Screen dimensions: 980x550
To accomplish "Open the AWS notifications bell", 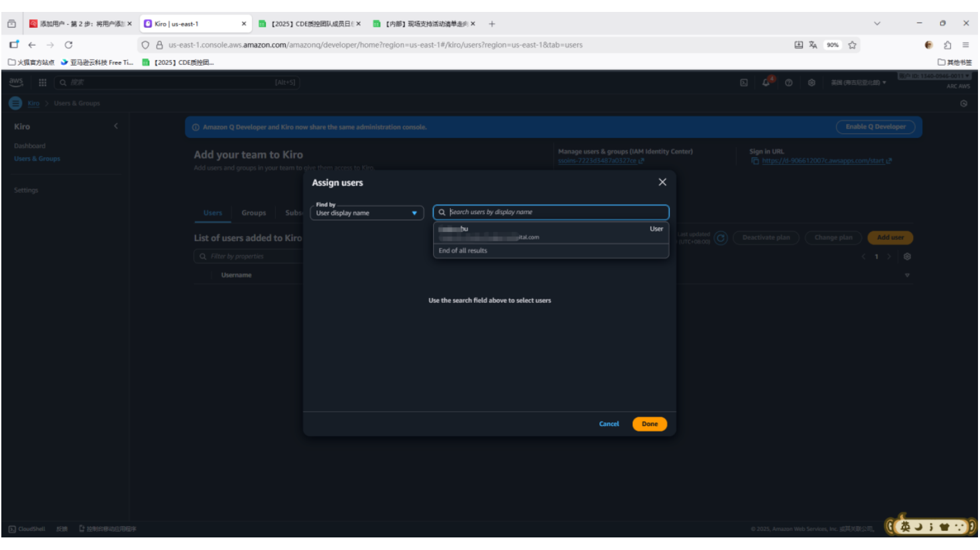I will (x=766, y=83).
